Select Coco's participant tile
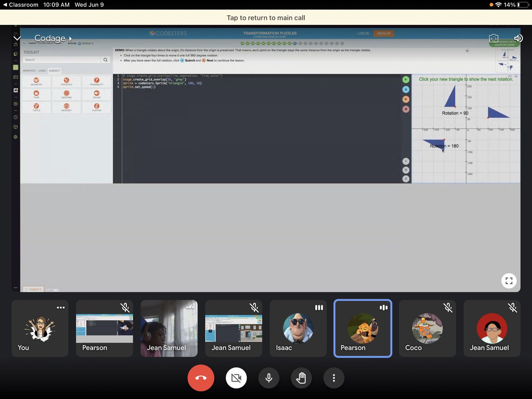Image resolution: width=532 pixels, height=399 pixels. pyautogui.click(x=427, y=329)
